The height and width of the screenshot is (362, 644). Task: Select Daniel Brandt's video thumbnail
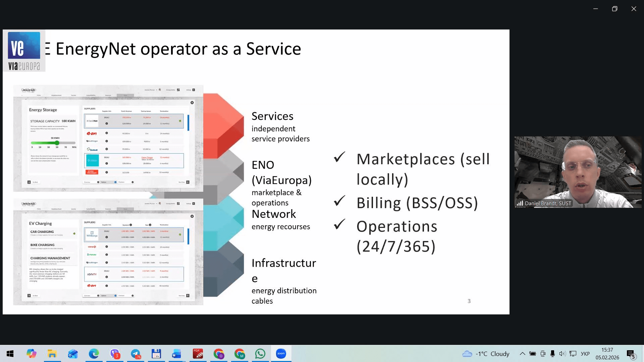pyautogui.click(x=578, y=172)
